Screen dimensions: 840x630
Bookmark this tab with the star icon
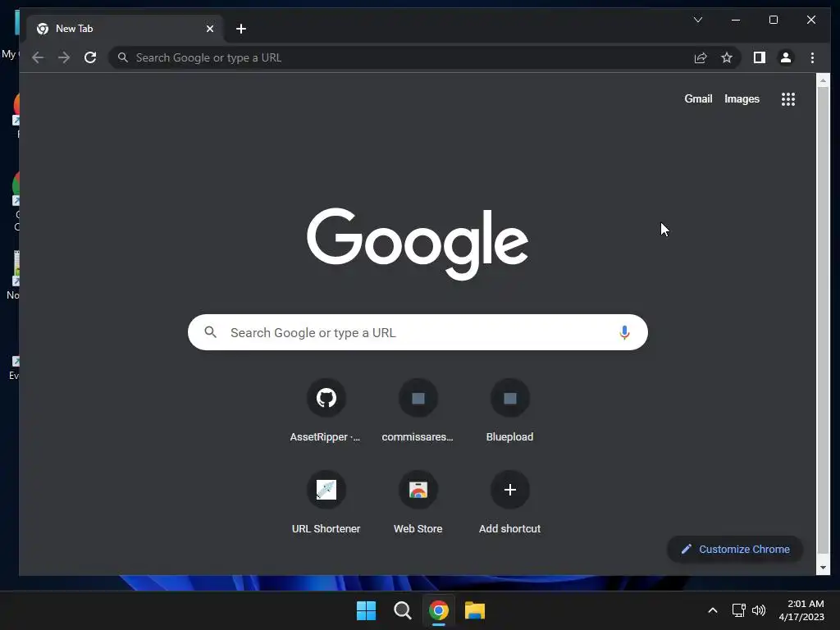point(727,58)
